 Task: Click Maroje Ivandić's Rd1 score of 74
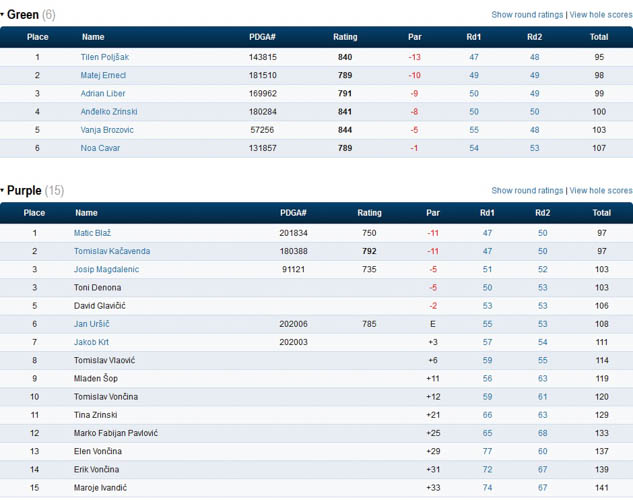coord(487,487)
